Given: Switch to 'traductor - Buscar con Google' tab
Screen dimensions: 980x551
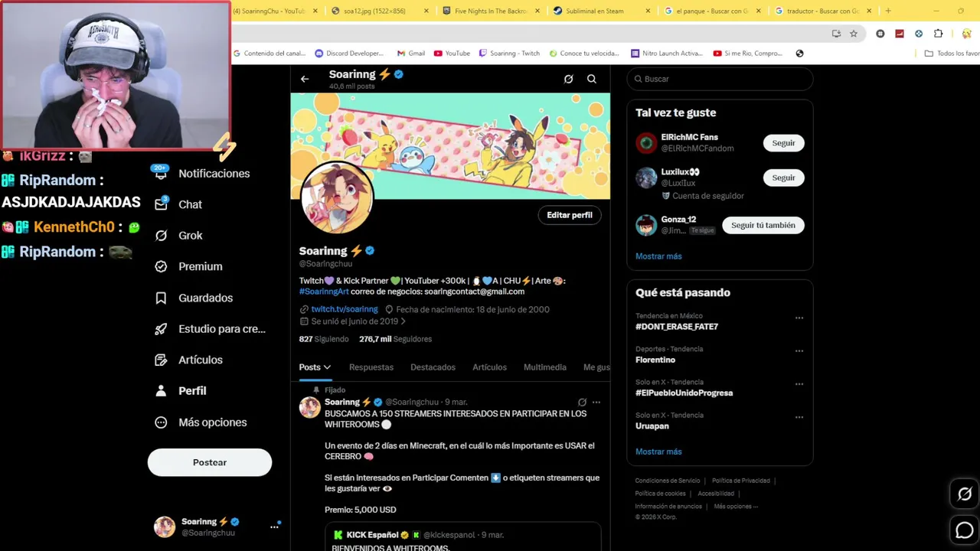Looking at the screenshot, I should [822, 11].
